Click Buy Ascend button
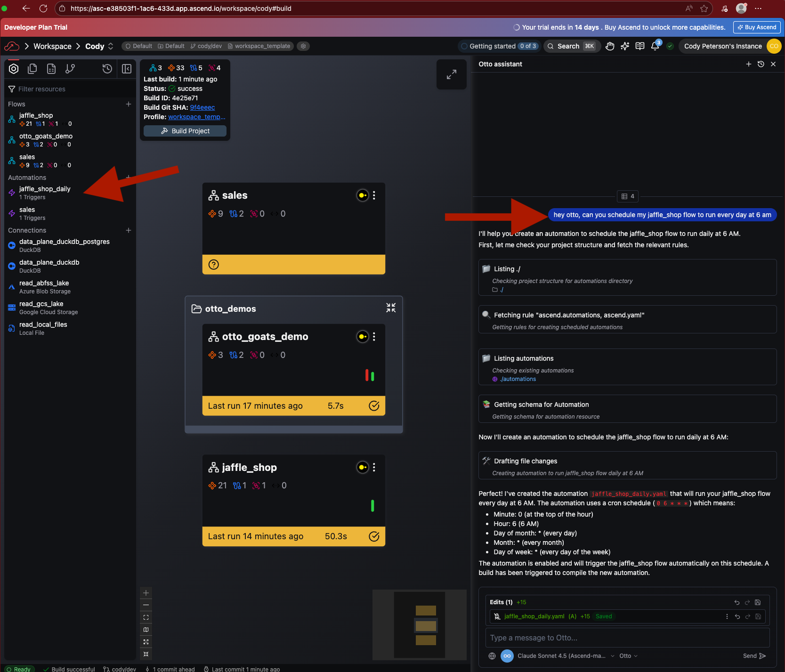Screen dimensions: 785x672 [x=757, y=27]
